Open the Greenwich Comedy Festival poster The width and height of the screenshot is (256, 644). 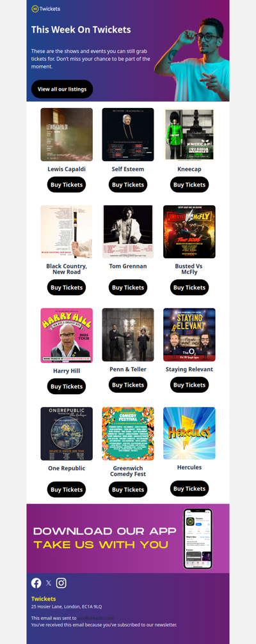click(128, 434)
